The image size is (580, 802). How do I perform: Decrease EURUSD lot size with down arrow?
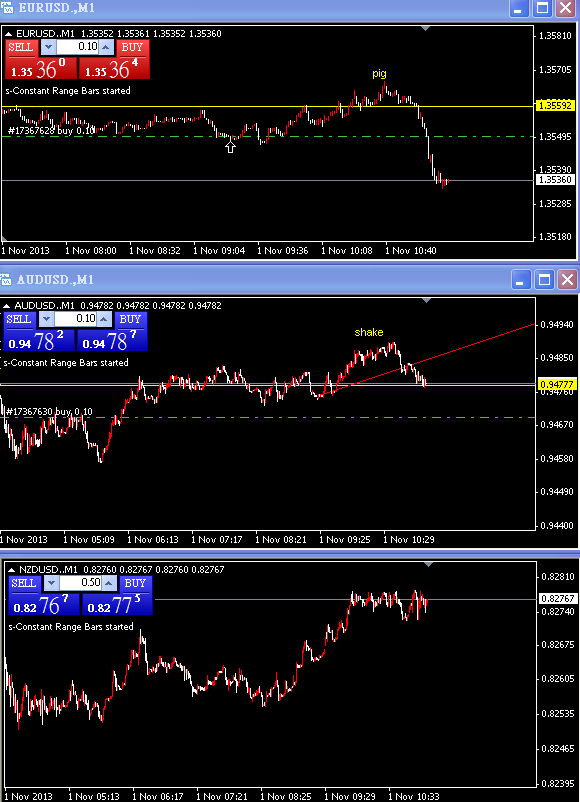[48, 48]
